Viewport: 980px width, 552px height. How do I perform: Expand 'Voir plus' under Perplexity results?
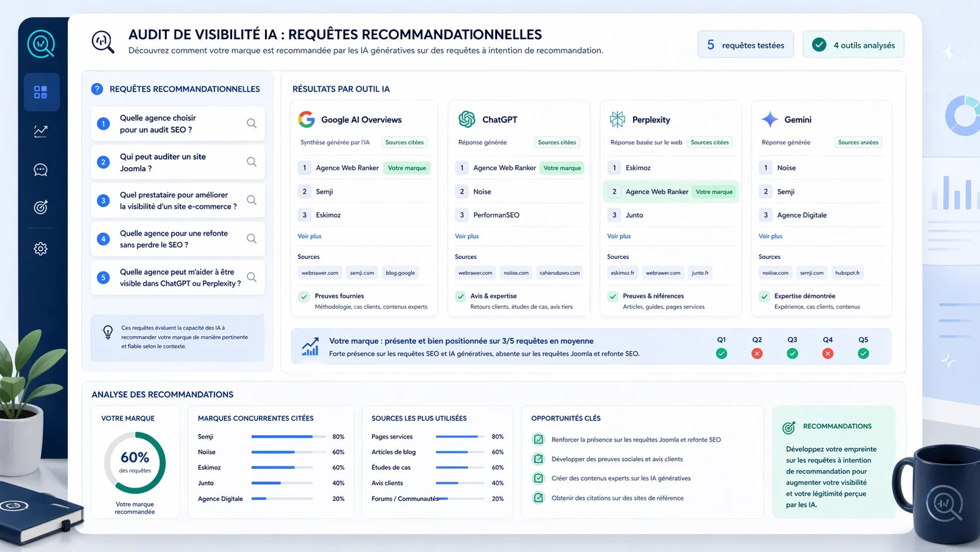pyautogui.click(x=618, y=236)
